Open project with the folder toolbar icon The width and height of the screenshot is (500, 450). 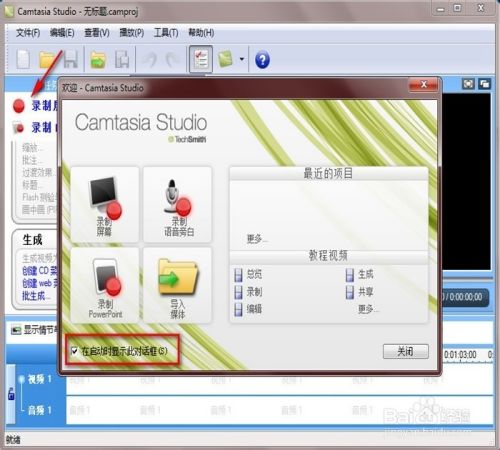pyautogui.click(x=47, y=60)
